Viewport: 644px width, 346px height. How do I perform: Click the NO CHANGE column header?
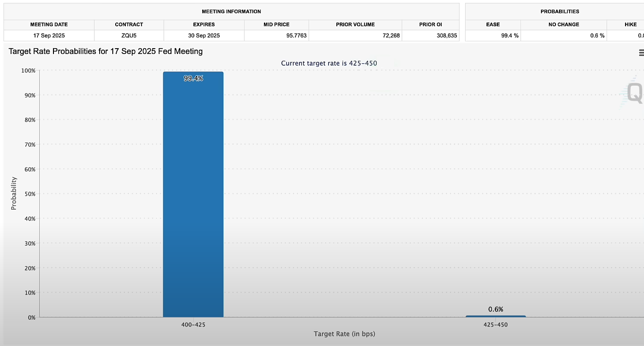(x=563, y=24)
